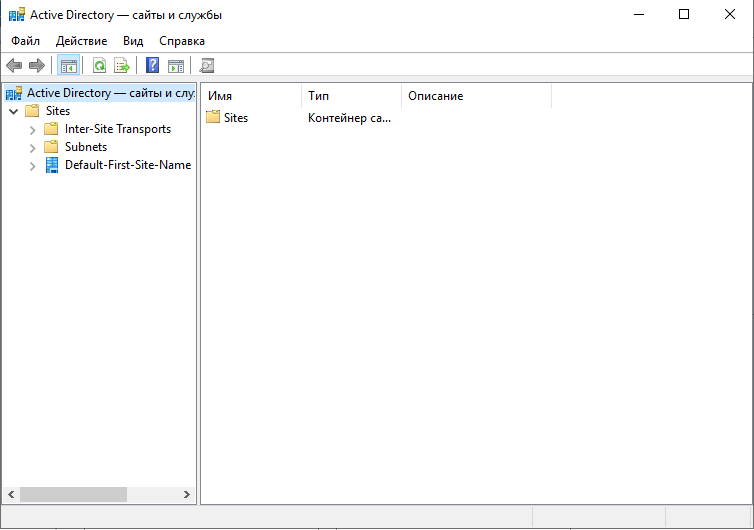Collapse the Sites tree node

click(13, 112)
